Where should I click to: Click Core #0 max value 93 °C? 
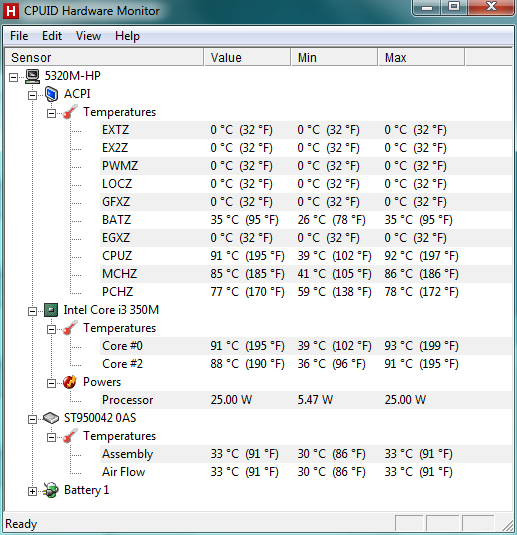click(x=421, y=346)
